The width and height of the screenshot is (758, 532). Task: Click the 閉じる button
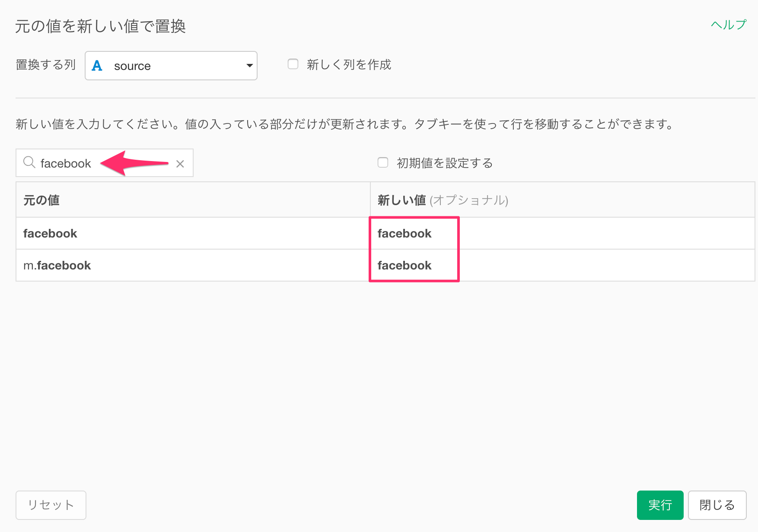click(717, 505)
